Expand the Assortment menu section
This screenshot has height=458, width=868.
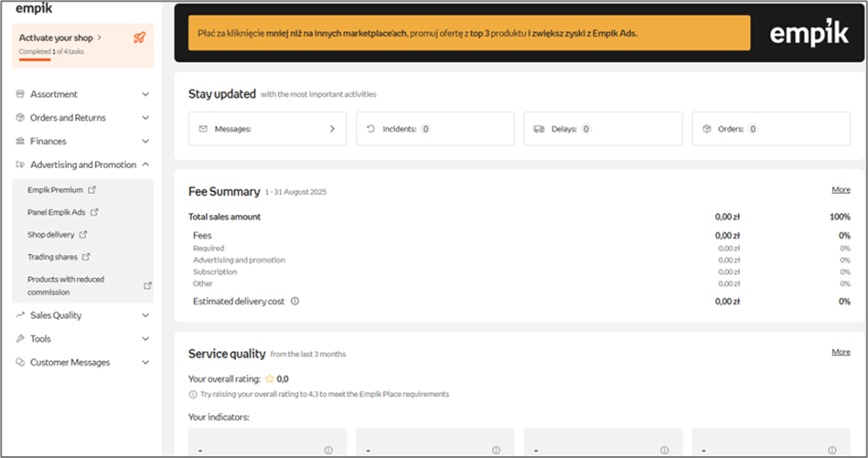pyautogui.click(x=145, y=94)
